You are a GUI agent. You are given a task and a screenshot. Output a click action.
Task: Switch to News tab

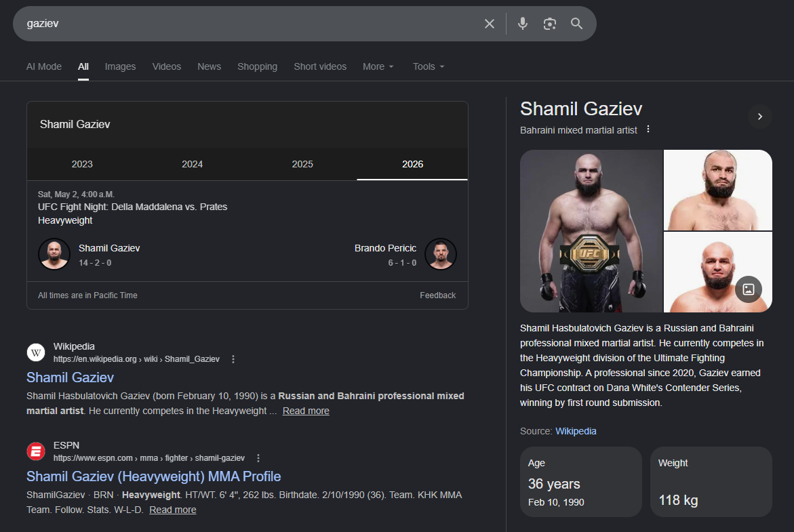click(x=209, y=67)
